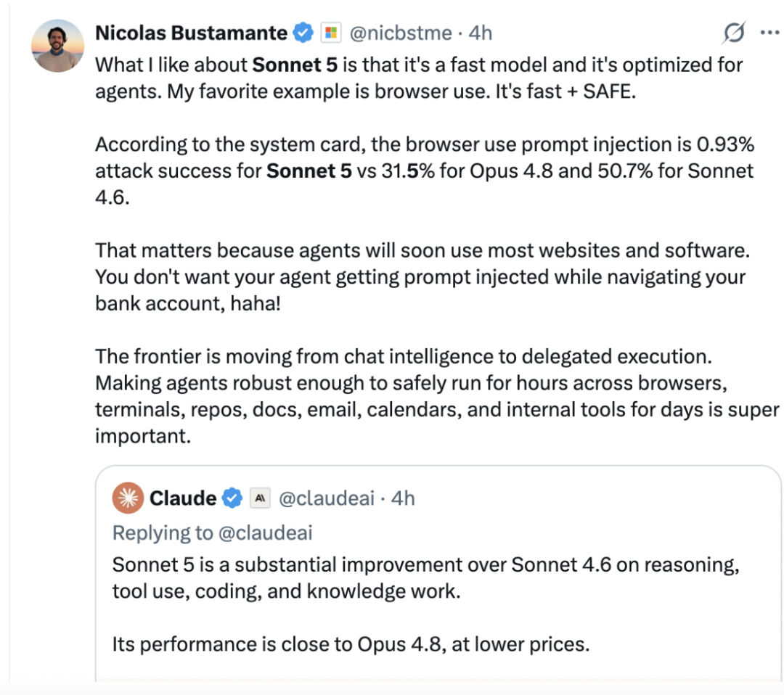
Task: Click the quoted post's 4h timestamp
Action: click(403, 498)
